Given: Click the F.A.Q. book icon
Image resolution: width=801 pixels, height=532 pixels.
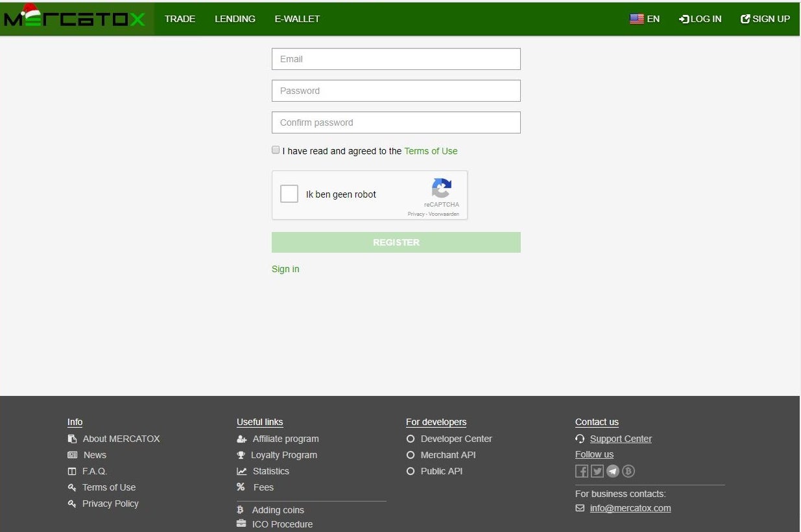Looking at the screenshot, I should point(72,471).
